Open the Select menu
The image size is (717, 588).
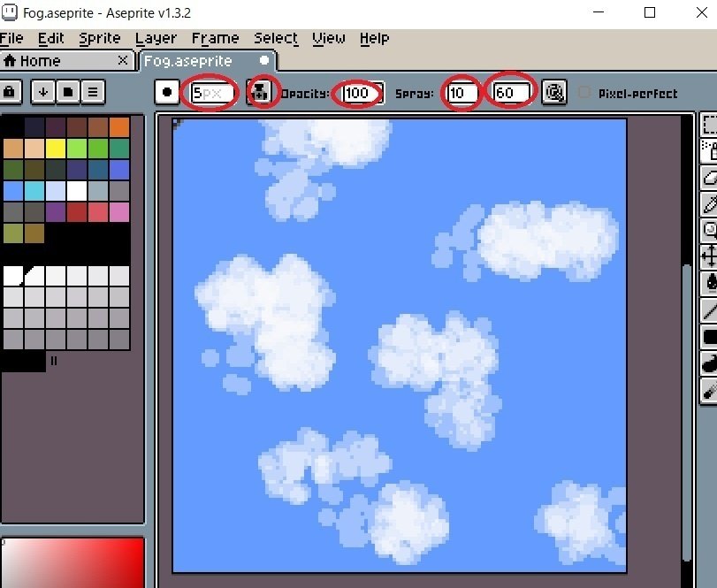(276, 38)
